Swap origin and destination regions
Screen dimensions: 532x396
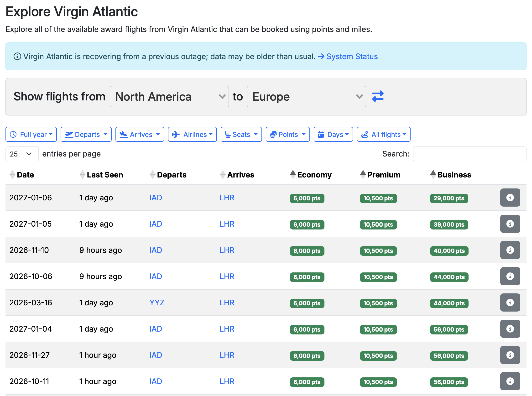click(378, 96)
